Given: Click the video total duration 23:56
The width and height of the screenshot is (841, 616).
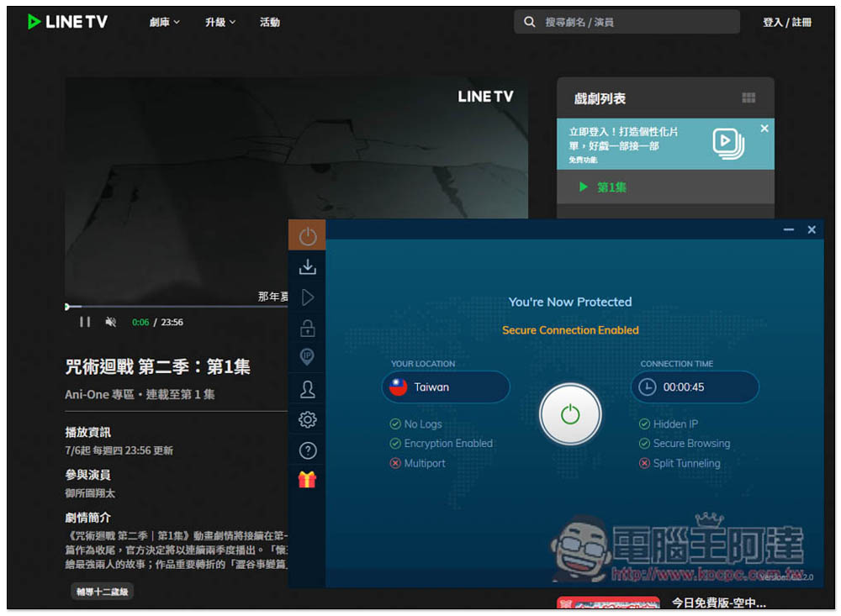Looking at the screenshot, I should pos(172,322).
